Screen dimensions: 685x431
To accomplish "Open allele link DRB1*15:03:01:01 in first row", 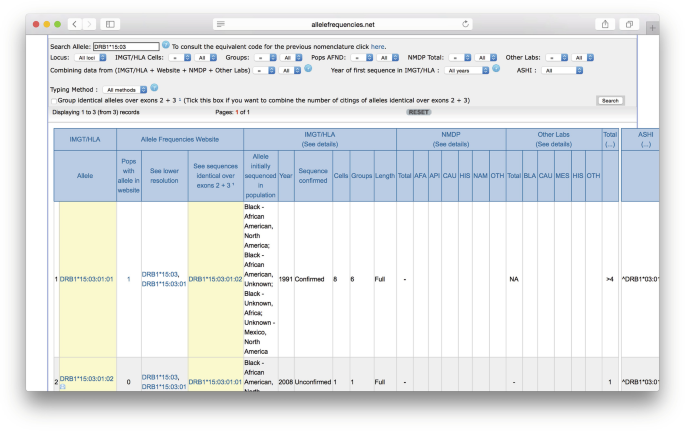I will click(x=87, y=279).
